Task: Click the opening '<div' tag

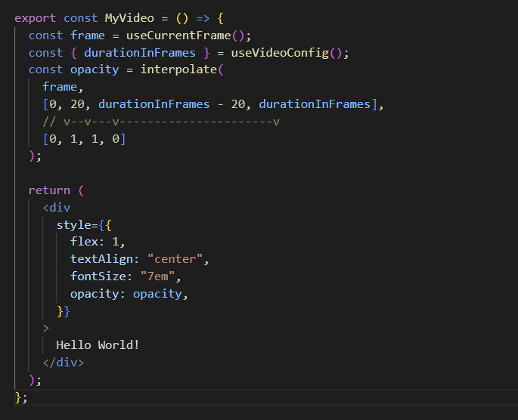Action: coord(56,208)
